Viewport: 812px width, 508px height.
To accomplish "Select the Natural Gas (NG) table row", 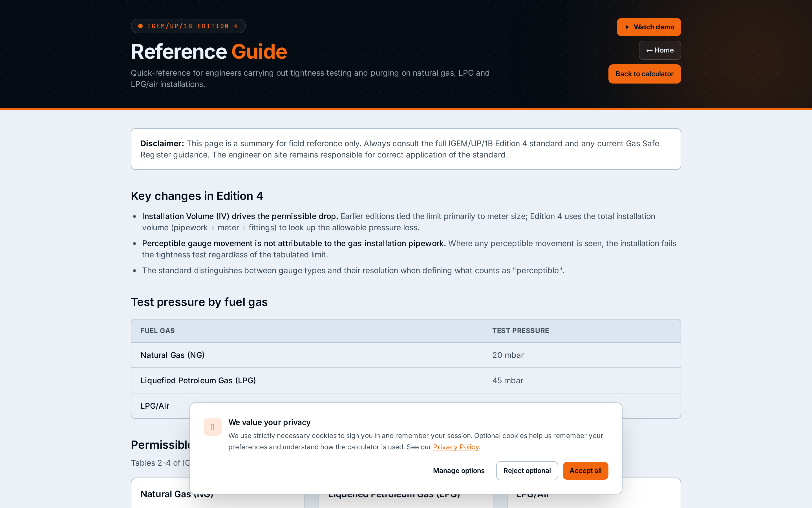I will [406, 355].
